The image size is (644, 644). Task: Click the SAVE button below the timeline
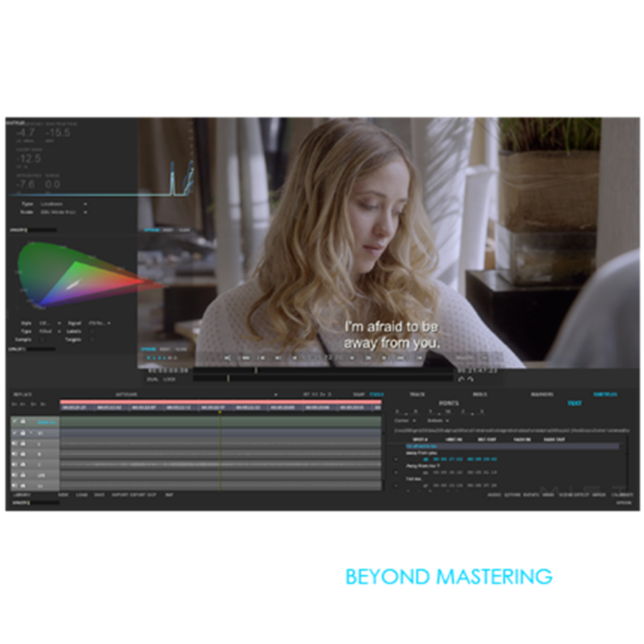(99, 495)
